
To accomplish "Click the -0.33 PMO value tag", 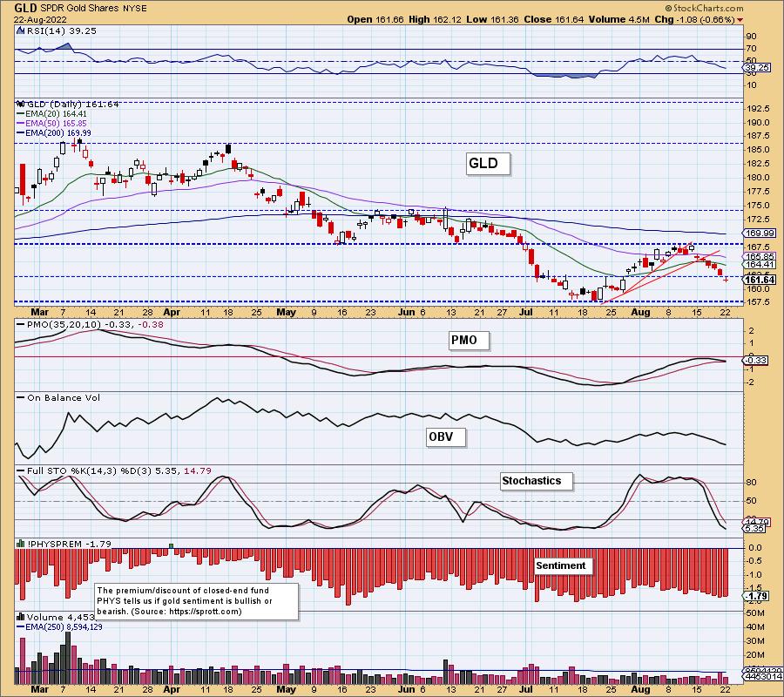I will tap(756, 360).
